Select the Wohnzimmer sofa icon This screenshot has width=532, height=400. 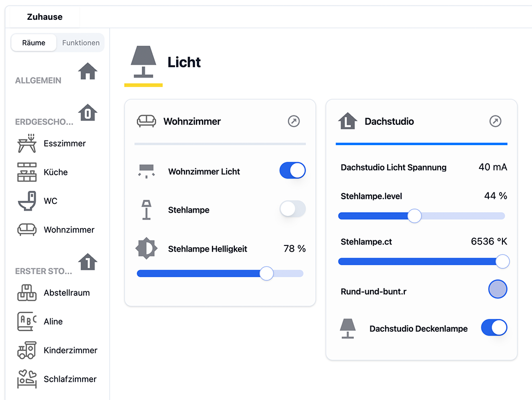(26, 229)
